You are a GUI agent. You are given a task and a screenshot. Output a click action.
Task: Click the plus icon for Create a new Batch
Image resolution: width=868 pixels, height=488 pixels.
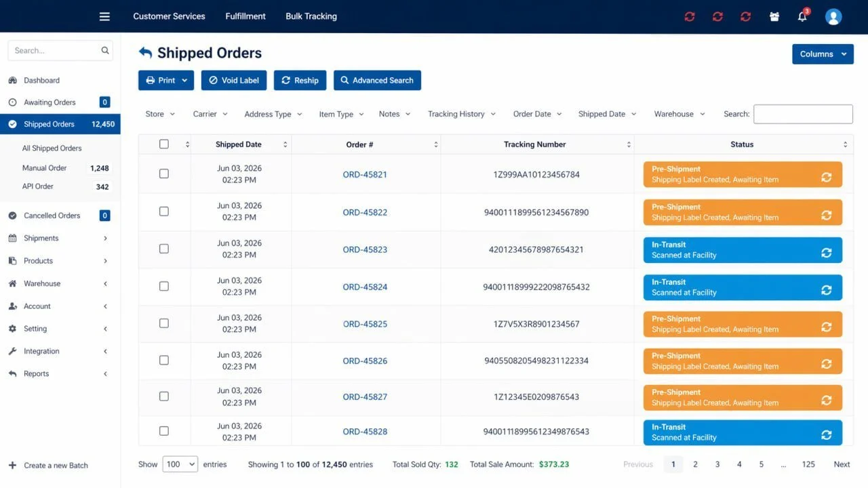coord(12,465)
